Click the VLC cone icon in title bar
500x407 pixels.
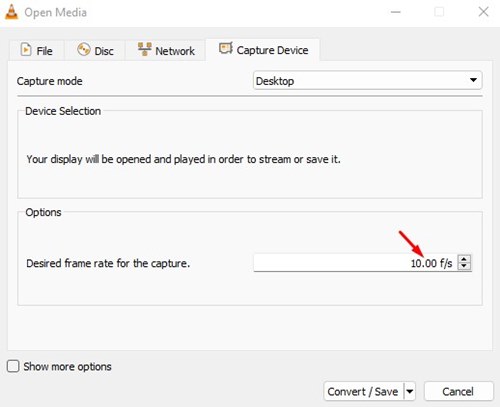(x=11, y=12)
